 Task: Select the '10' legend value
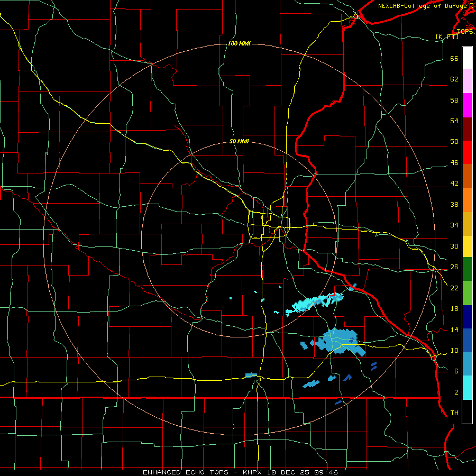[x=454, y=350]
